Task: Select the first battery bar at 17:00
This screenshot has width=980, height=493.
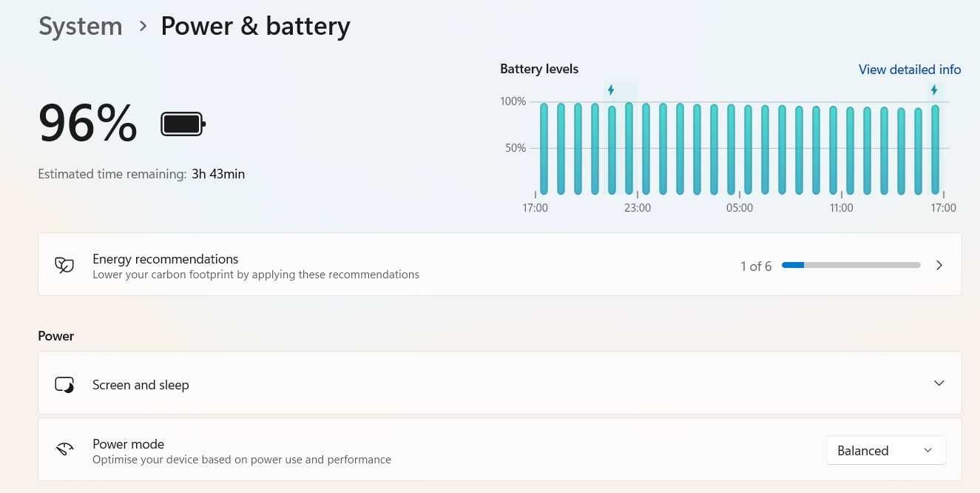Action: [544, 149]
